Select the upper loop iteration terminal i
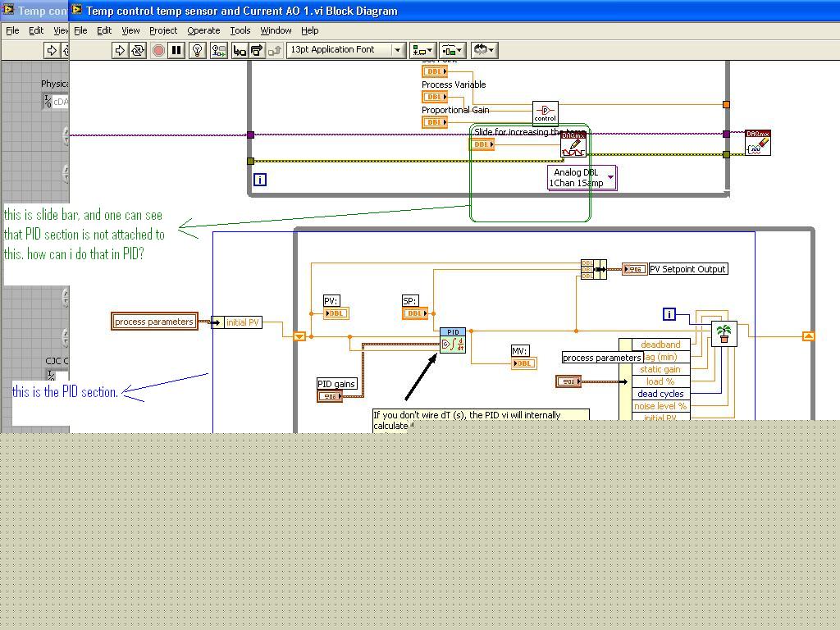Screen dimensions: 840x630 pyautogui.click(x=259, y=180)
